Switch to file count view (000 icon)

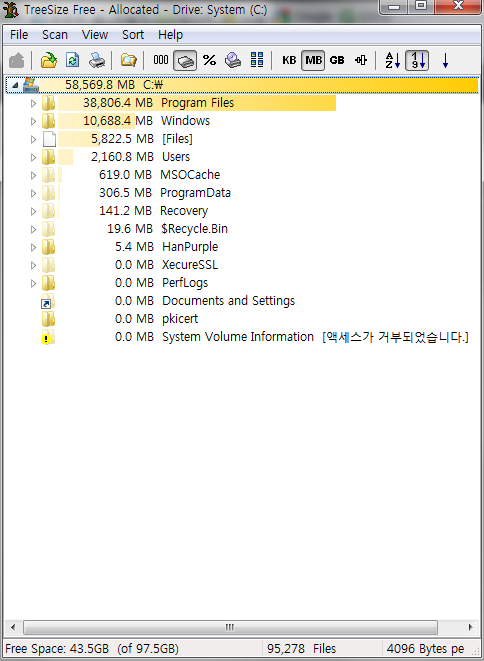click(x=161, y=60)
